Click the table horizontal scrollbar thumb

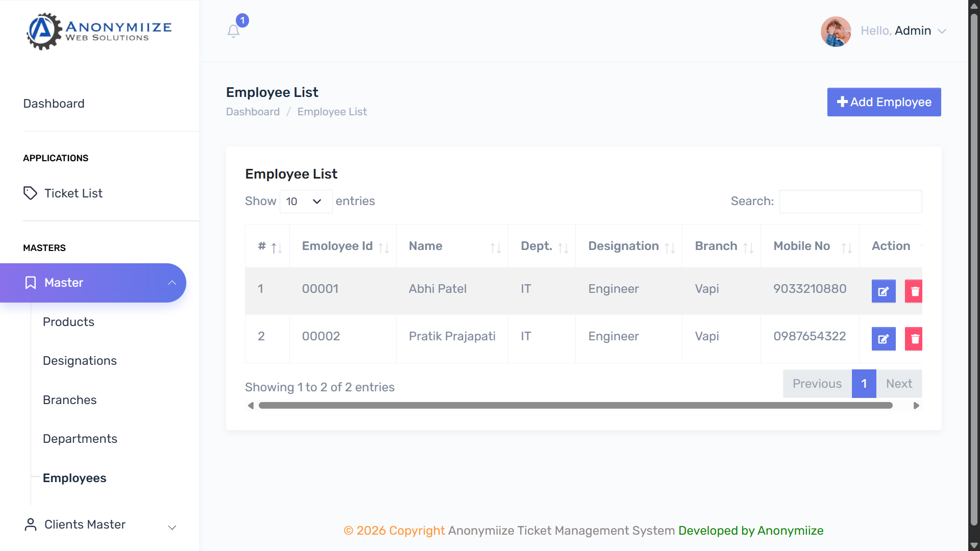point(575,406)
